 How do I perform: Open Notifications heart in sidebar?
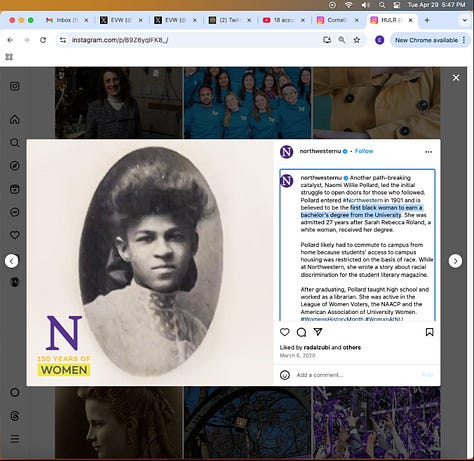15,235
